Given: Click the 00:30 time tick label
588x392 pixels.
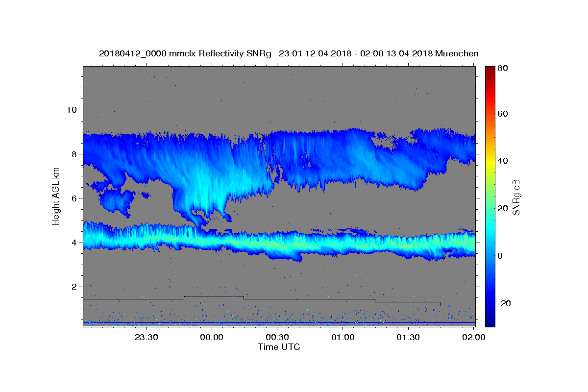Looking at the screenshot, I should click(x=277, y=337).
